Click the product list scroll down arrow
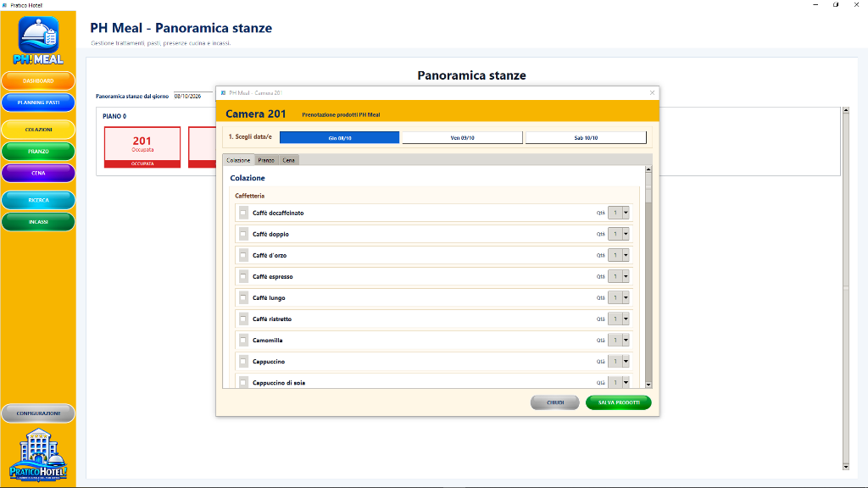Image resolution: width=868 pixels, height=488 pixels. click(648, 385)
